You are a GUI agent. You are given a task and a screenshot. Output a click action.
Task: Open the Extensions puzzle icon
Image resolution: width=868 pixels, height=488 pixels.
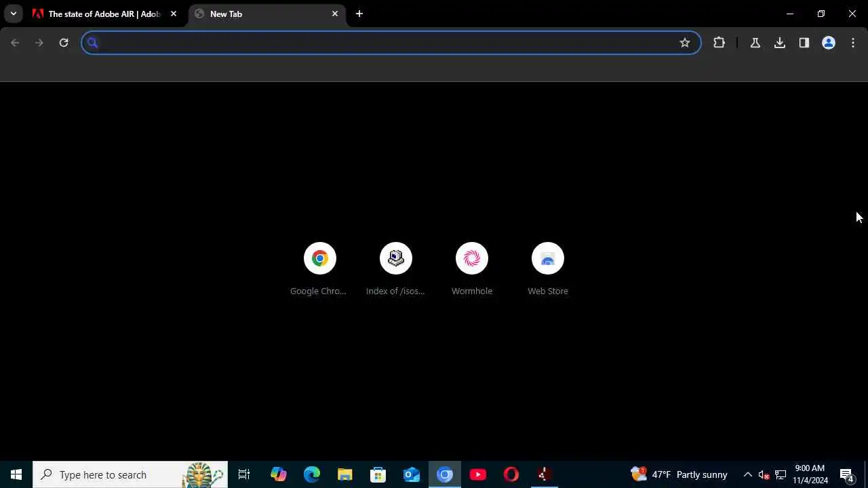(719, 43)
